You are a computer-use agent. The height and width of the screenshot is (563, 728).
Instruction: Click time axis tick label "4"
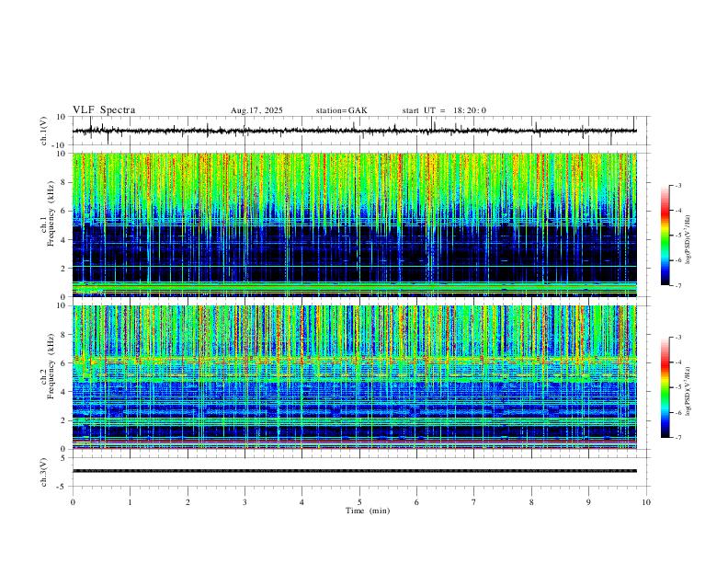[x=301, y=502]
